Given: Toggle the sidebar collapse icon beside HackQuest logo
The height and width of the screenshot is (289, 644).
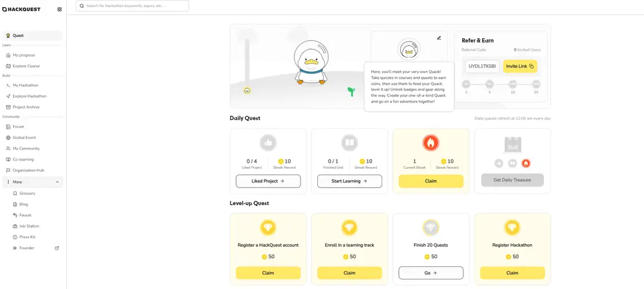Looking at the screenshot, I should click(x=59, y=9).
